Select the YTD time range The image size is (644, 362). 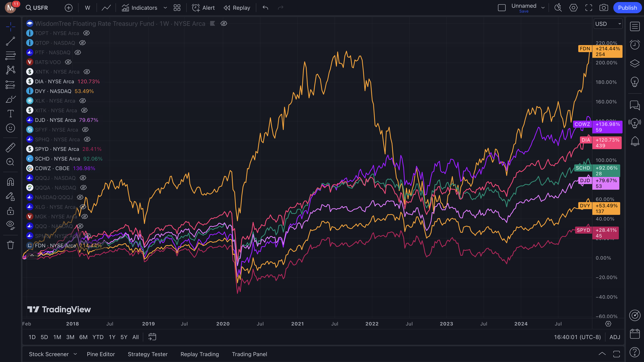pyautogui.click(x=98, y=337)
